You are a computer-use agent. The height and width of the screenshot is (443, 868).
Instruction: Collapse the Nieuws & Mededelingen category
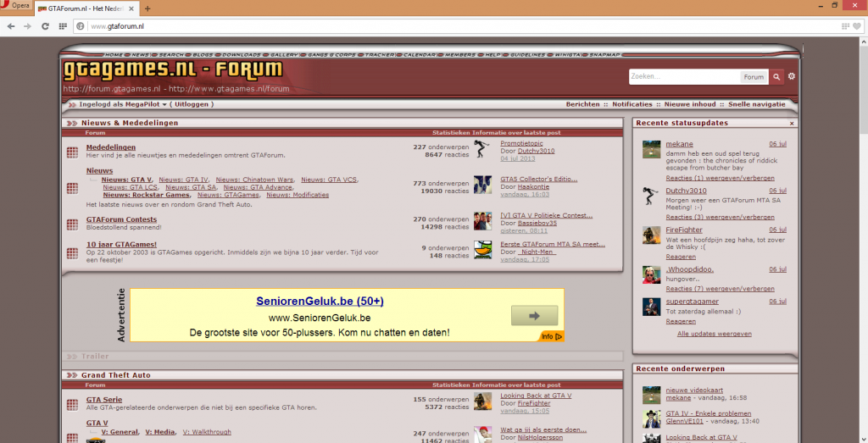coord(72,124)
